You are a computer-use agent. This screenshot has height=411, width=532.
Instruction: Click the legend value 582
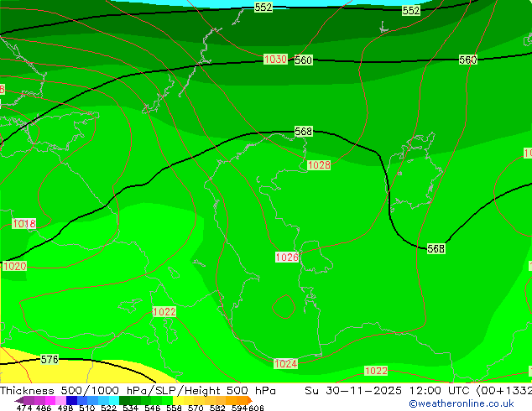[217, 408]
